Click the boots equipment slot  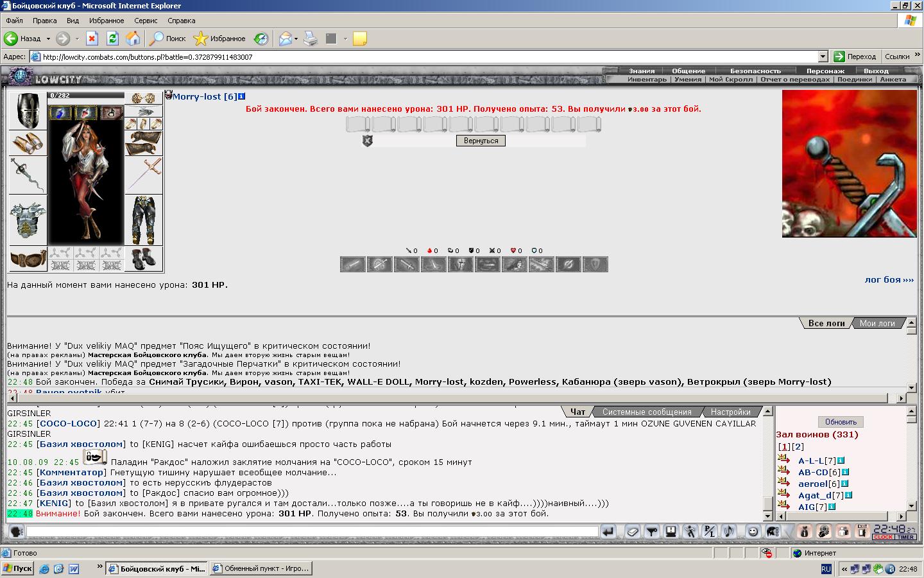(143, 259)
